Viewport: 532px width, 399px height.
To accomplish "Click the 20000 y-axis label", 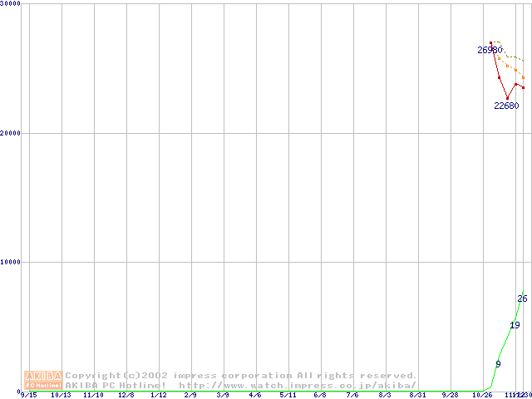I will 12,133.
